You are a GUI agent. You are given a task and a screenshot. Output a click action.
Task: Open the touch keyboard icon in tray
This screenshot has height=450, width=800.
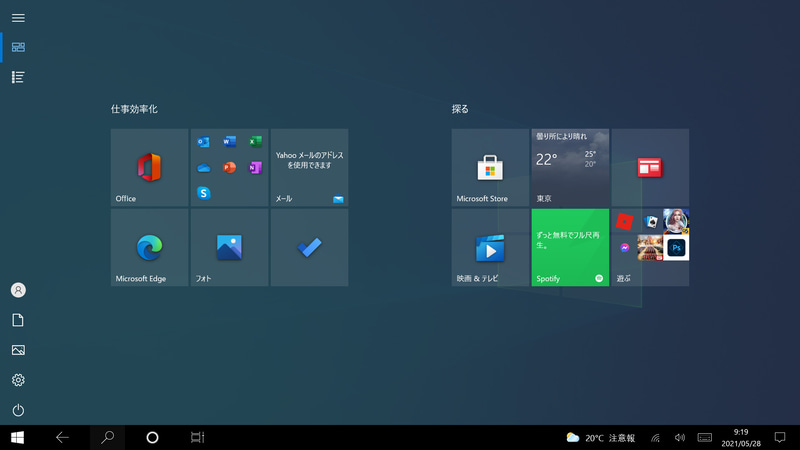tap(705, 438)
